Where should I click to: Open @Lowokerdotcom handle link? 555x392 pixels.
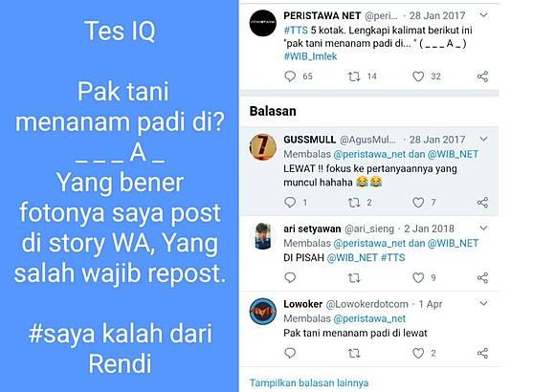367,304
